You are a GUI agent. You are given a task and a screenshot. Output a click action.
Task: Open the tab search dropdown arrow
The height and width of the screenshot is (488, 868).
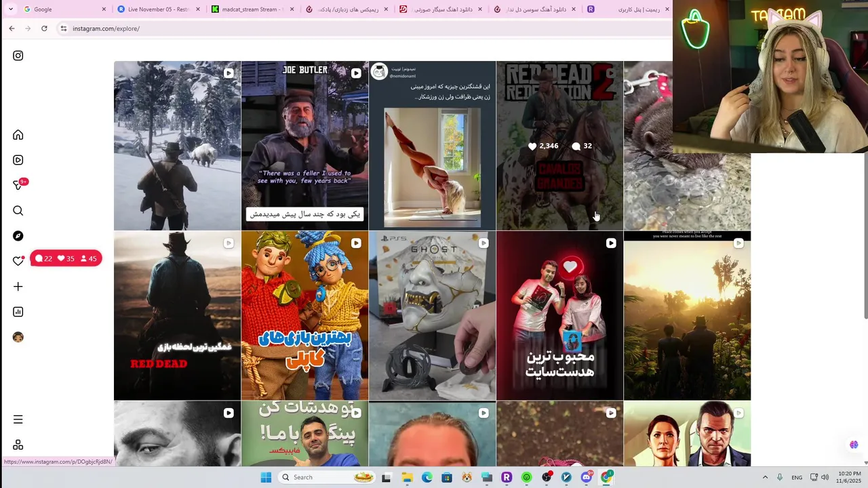(10, 9)
